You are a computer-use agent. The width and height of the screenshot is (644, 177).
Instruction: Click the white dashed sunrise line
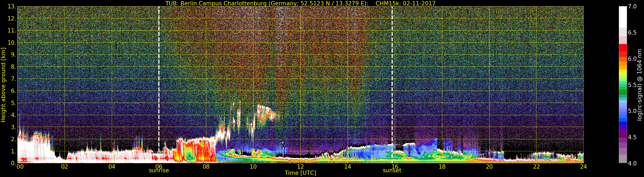point(159,75)
